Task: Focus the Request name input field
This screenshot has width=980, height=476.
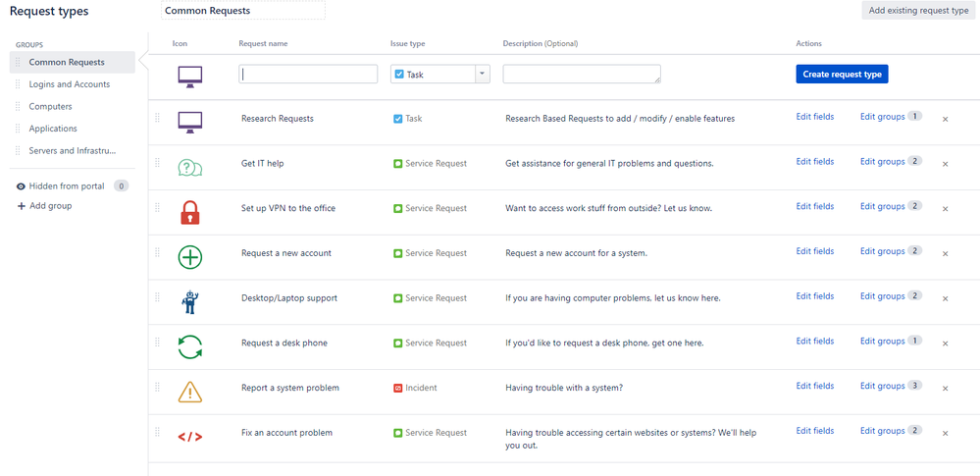Action: point(308,74)
